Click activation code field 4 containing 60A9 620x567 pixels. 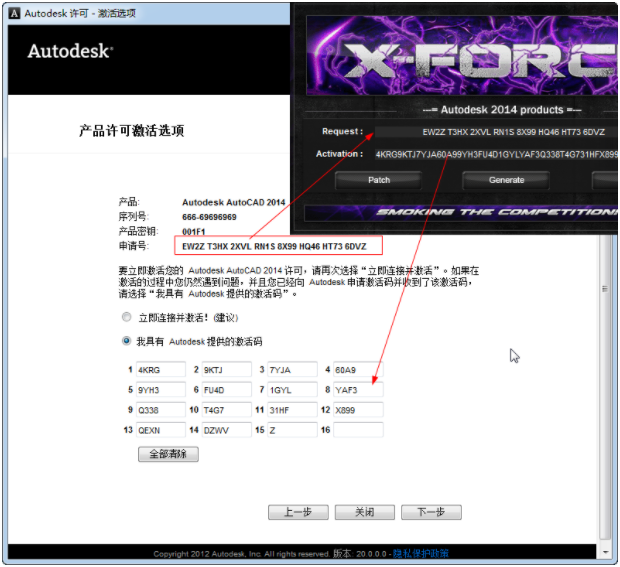click(358, 370)
